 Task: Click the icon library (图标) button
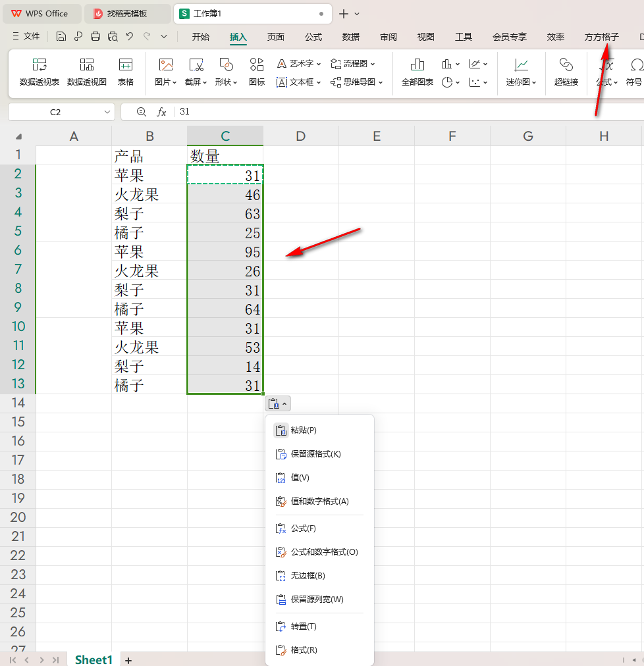(x=257, y=72)
